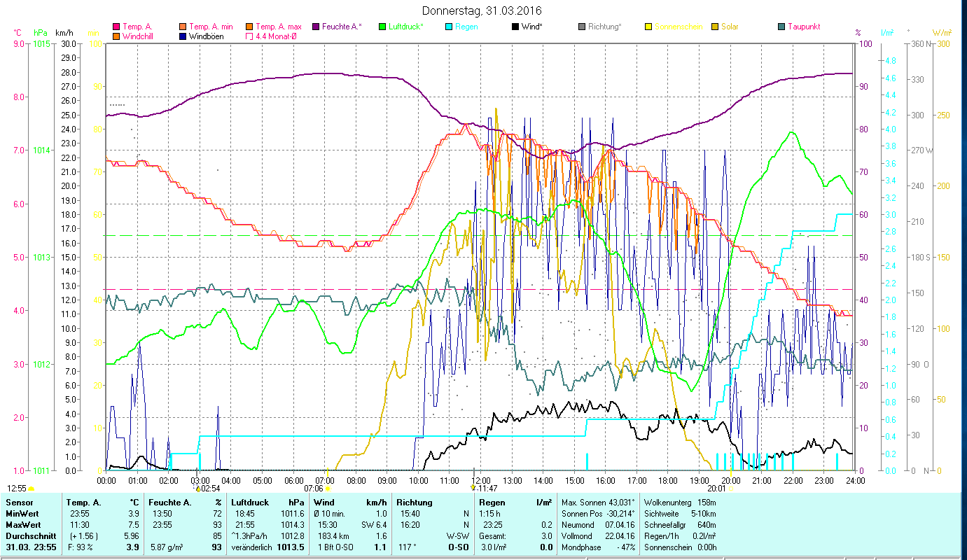The height and width of the screenshot is (560, 967).
Task: Click the yellow min axis unit label
Action: [x=92, y=33]
